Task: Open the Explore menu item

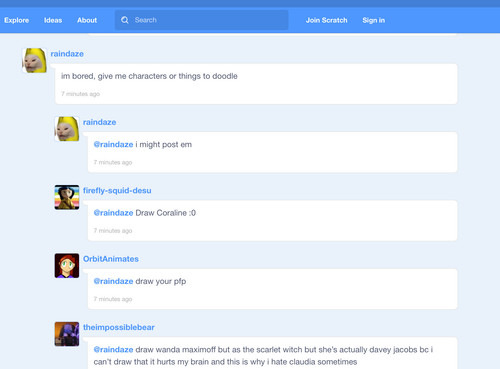Action: coord(16,20)
